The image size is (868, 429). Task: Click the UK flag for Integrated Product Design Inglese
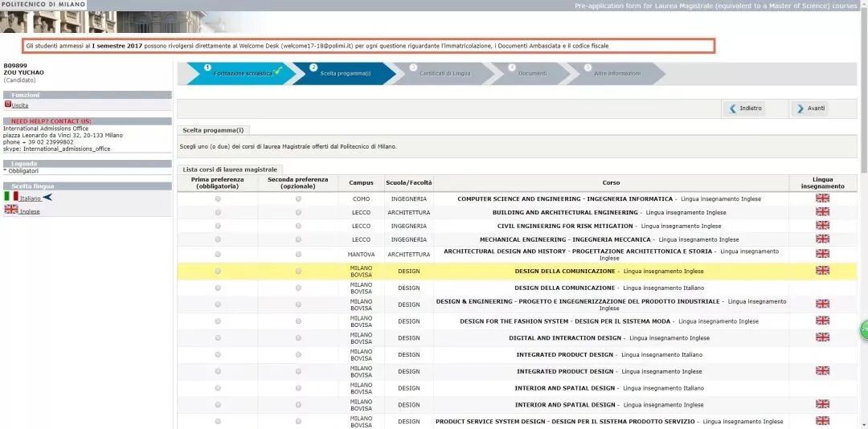(x=823, y=370)
